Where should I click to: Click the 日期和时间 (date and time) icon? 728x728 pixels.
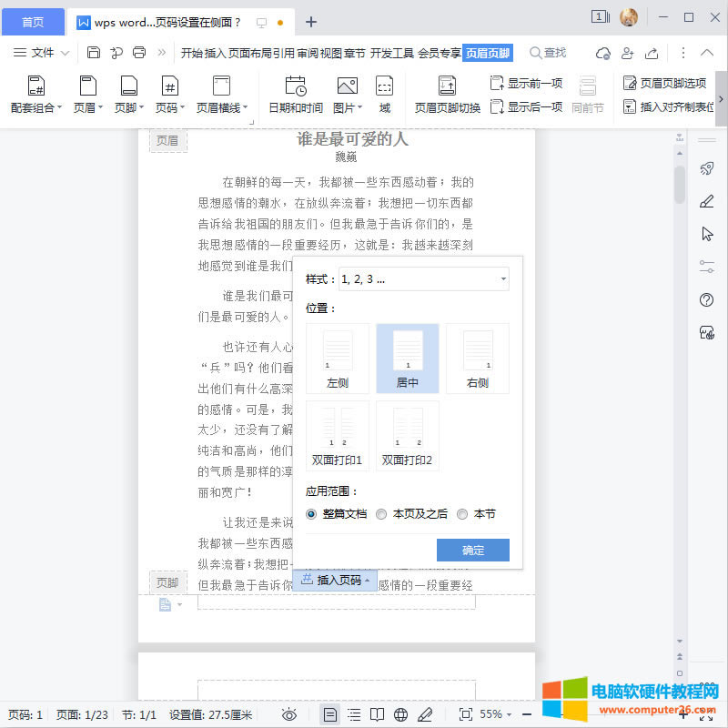[295, 86]
